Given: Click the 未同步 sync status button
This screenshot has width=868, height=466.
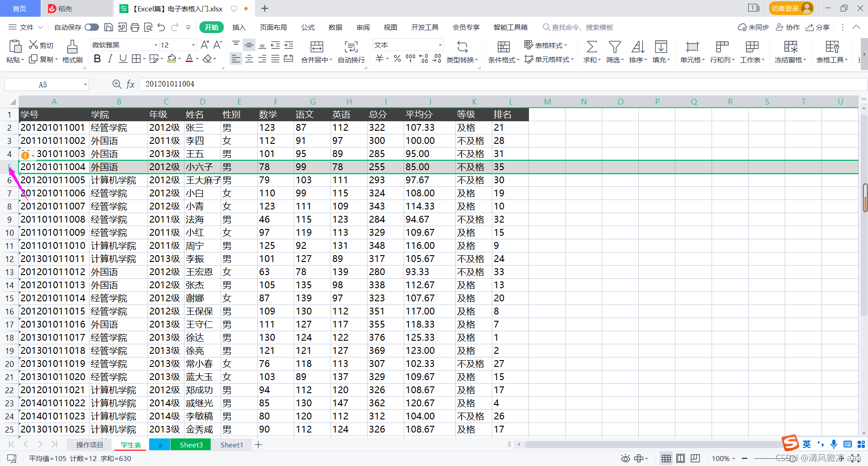Looking at the screenshot, I should pos(753,28).
